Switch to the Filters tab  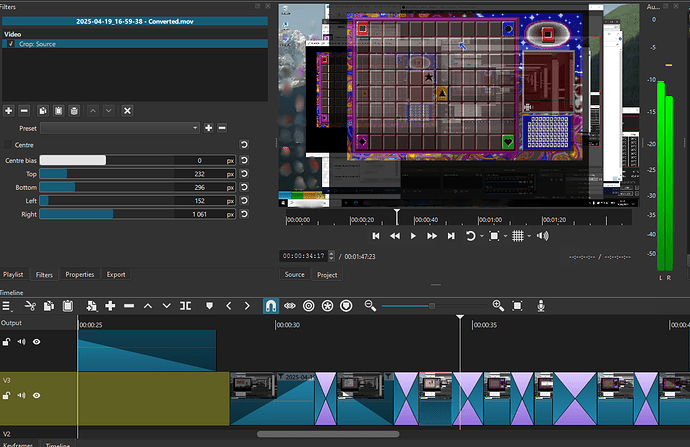tap(44, 275)
